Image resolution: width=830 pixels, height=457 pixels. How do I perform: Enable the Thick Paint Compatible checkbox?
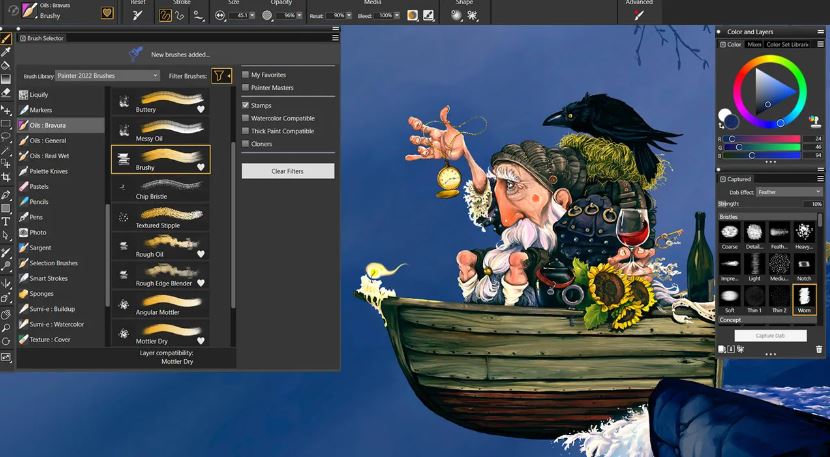pyautogui.click(x=246, y=131)
